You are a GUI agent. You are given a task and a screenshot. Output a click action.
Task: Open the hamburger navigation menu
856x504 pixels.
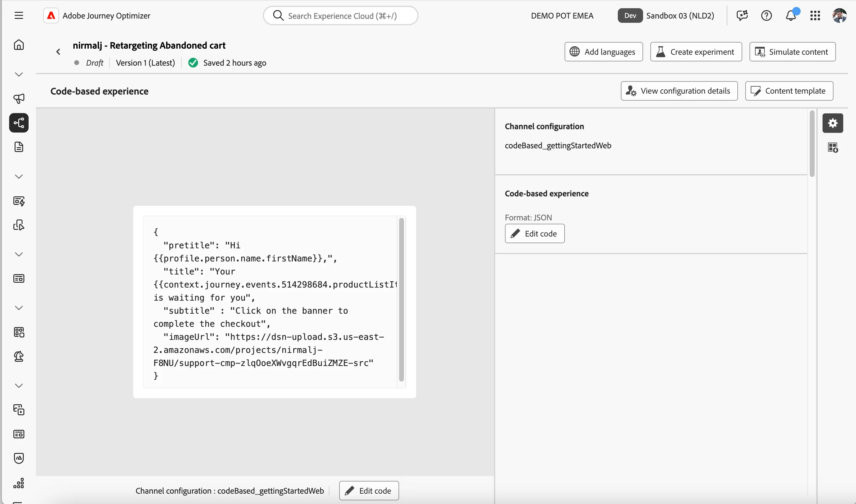[19, 16]
